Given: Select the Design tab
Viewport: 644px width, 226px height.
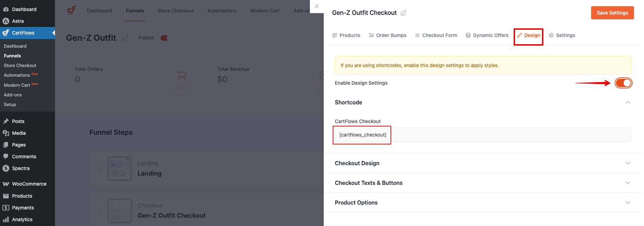Looking at the screenshot, I should [528, 35].
